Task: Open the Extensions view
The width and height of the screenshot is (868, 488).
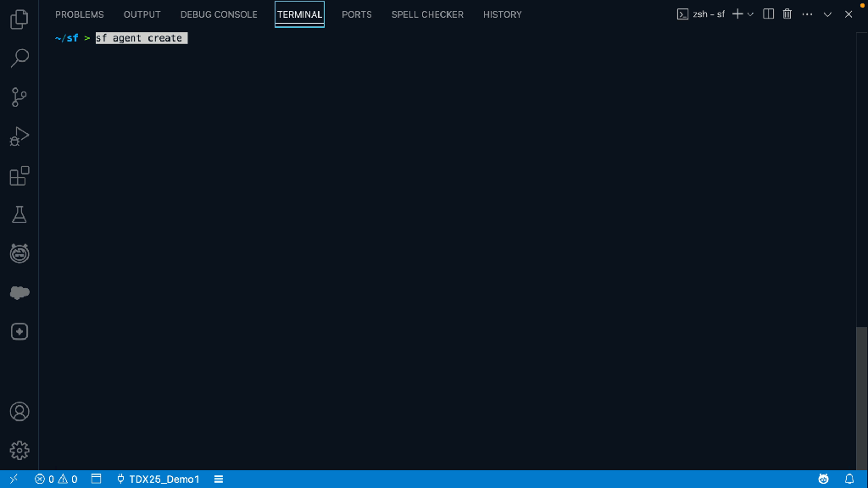Action: click(19, 175)
